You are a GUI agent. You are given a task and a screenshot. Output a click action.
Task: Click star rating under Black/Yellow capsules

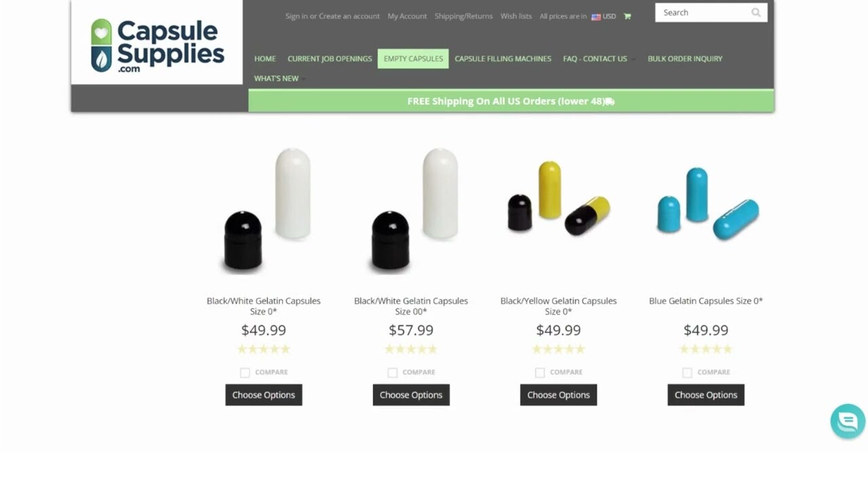(559, 349)
